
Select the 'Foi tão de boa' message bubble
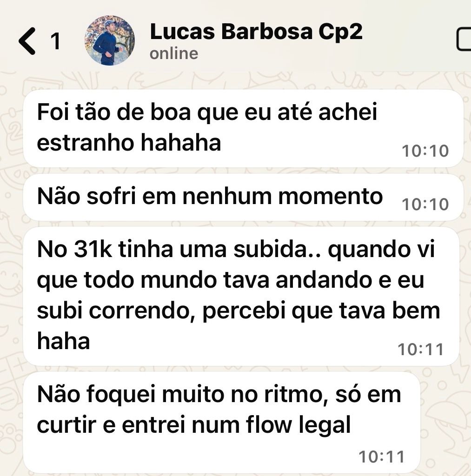(x=243, y=128)
